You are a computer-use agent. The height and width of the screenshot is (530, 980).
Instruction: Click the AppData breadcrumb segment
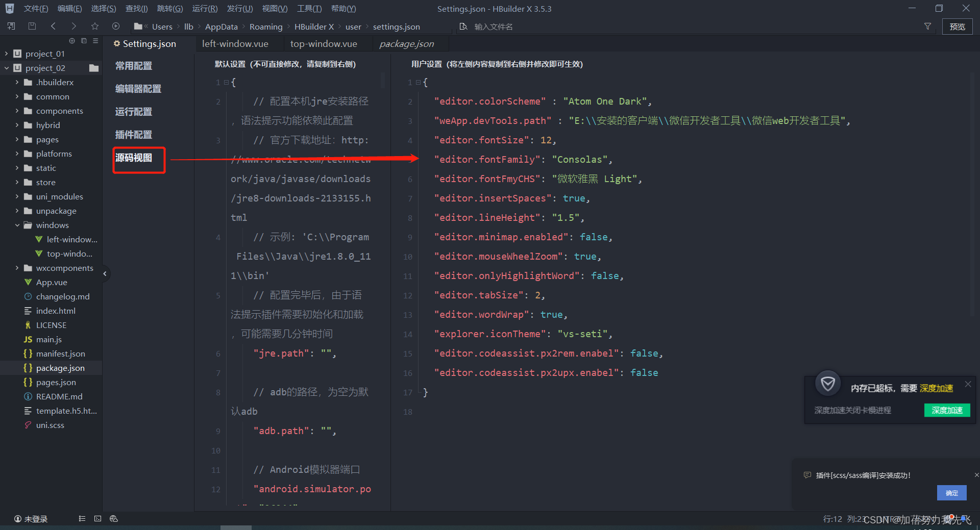coord(222,27)
